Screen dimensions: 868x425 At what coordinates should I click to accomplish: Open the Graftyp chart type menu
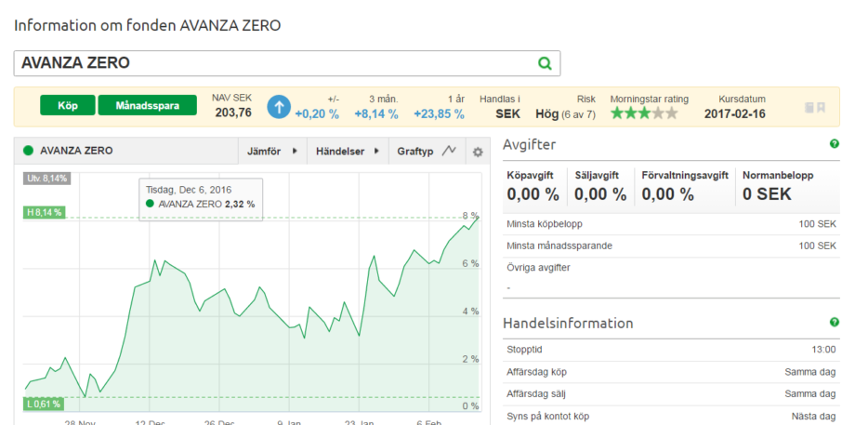point(427,152)
